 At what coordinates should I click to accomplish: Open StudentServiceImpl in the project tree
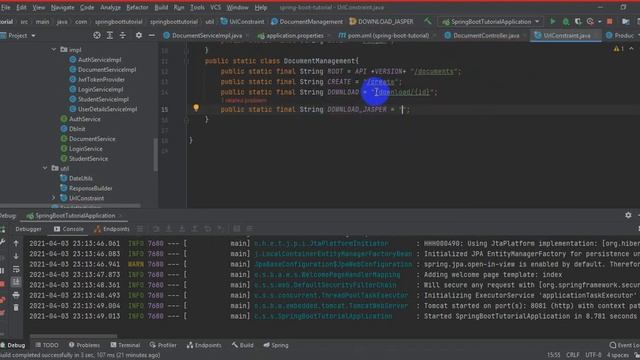(x=103, y=99)
